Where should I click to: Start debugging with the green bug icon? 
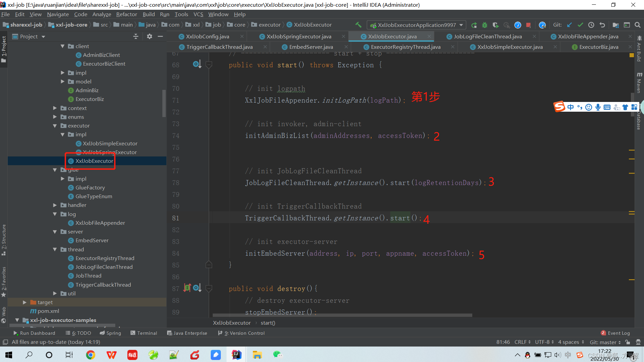(485, 25)
